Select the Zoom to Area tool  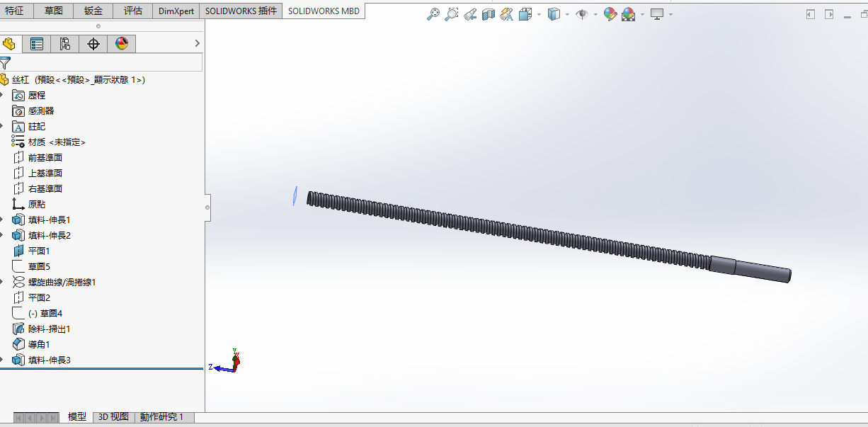(x=451, y=14)
